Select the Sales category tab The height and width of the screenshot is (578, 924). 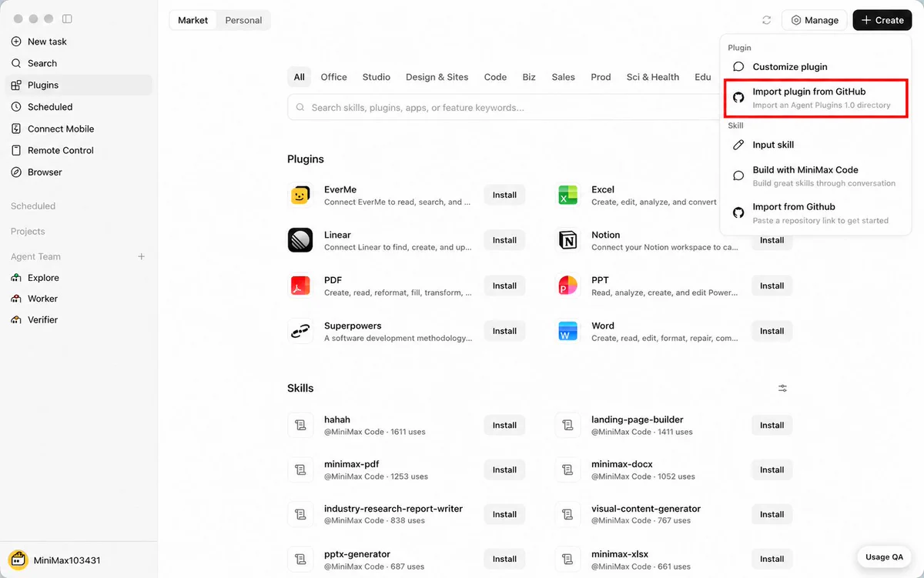[563, 77]
